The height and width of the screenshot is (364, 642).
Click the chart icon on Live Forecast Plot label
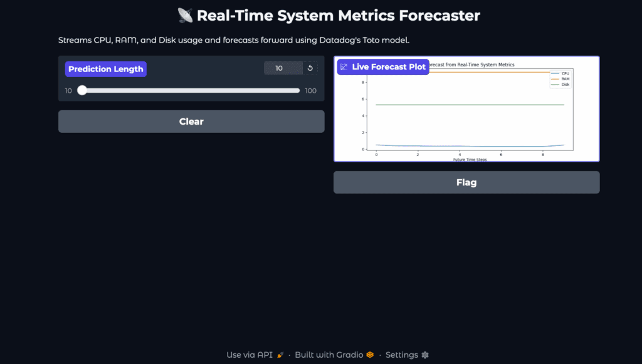(344, 66)
